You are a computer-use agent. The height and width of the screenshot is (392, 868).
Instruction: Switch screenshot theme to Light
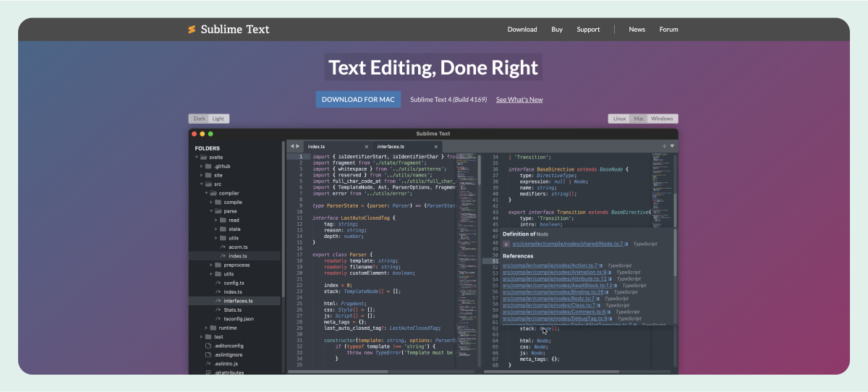tap(218, 119)
